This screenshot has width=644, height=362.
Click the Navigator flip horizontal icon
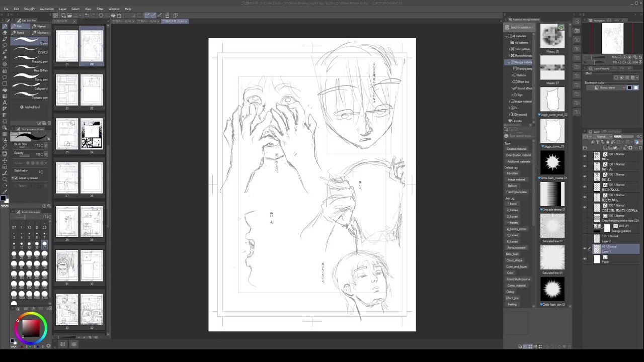636,62
